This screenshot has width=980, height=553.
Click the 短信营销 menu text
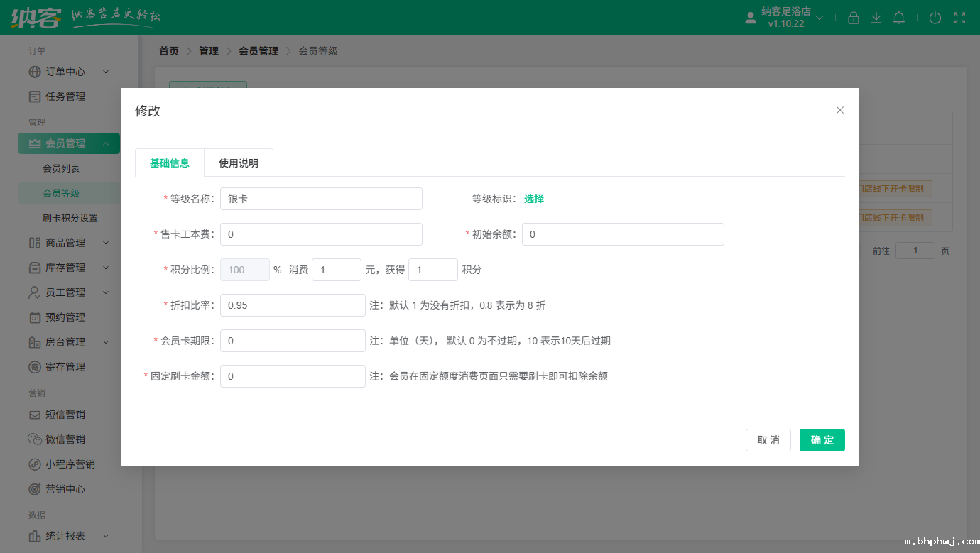click(65, 415)
